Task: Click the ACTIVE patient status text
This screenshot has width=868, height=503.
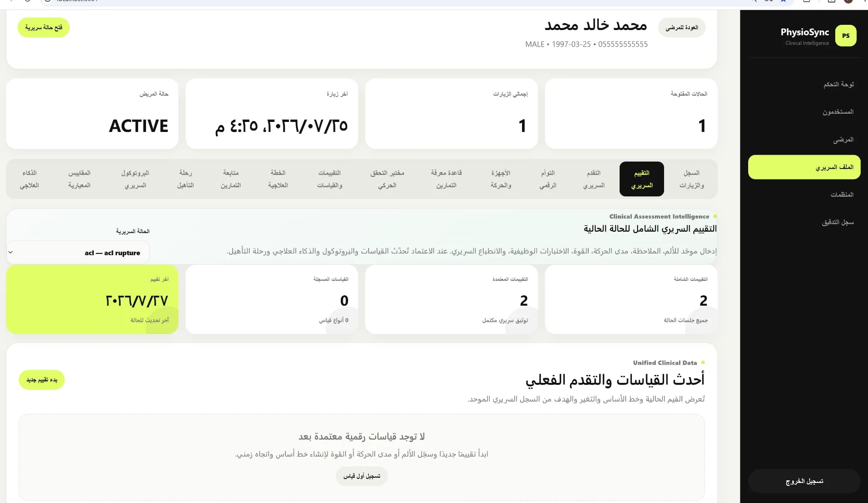Action: (x=139, y=126)
